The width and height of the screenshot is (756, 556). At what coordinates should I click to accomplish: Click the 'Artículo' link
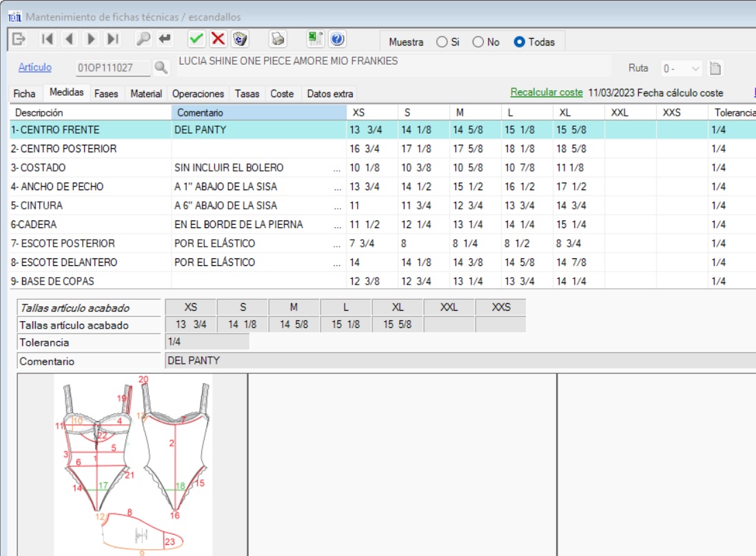pyautogui.click(x=34, y=67)
